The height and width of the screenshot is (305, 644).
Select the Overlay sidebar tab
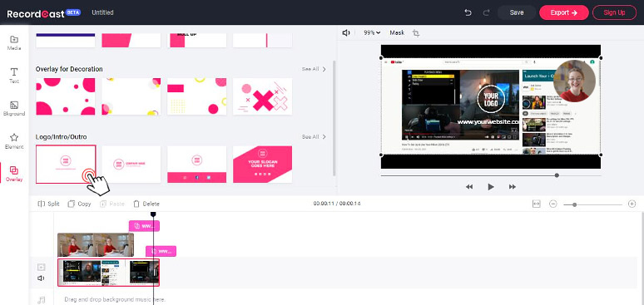pyautogui.click(x=14, y=174)
